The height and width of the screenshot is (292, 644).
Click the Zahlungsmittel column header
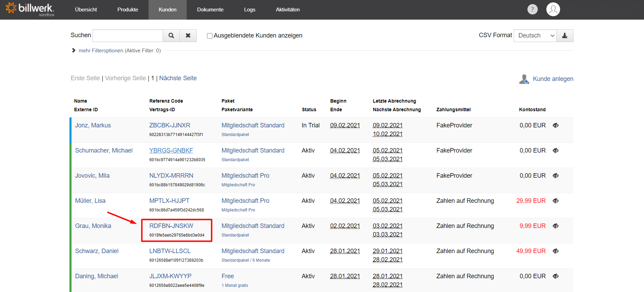(x=454, y=109)
